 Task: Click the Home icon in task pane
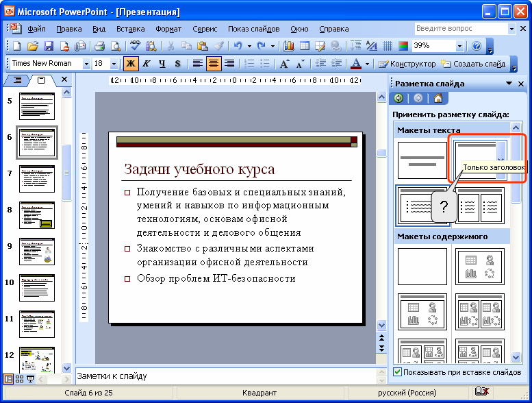pyautogui.click(x=438, y=99)
